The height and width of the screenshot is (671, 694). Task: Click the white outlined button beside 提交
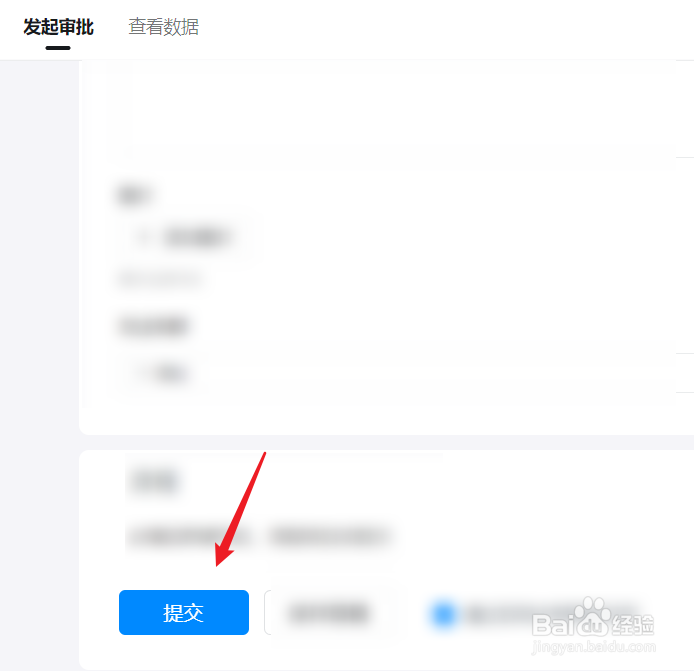click(328, 612)
